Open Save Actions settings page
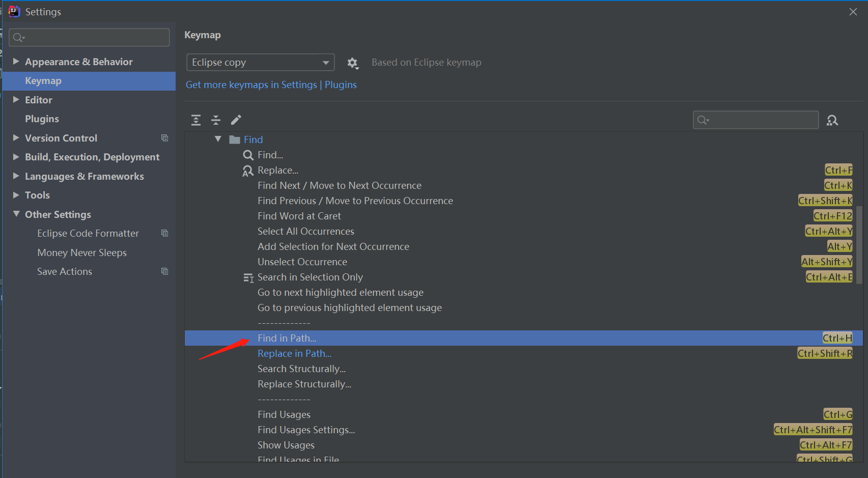 pos(65,271)
